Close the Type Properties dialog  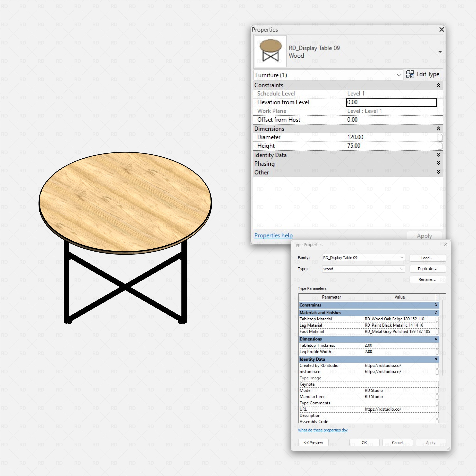(x=446, y=244)
